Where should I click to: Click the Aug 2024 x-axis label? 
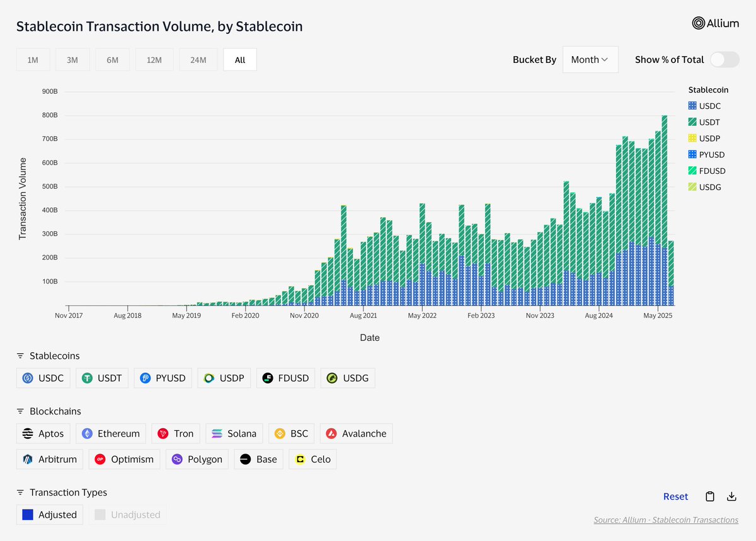(598, 315)
